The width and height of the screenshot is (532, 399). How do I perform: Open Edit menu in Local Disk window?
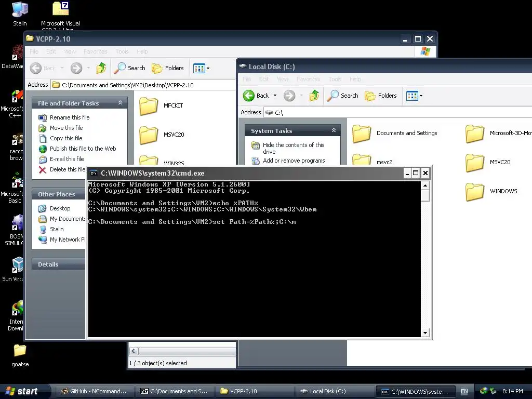point(264,79)
